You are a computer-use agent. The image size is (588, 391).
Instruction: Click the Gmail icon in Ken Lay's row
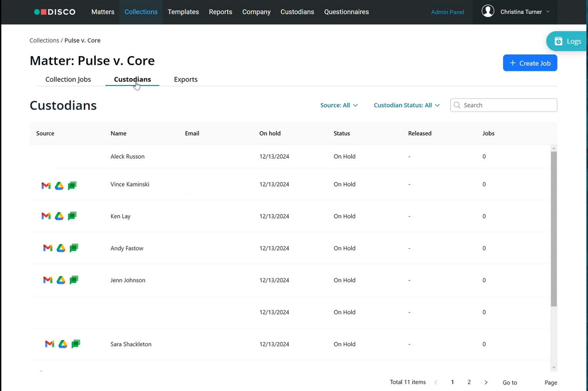(x=46, y=216)
